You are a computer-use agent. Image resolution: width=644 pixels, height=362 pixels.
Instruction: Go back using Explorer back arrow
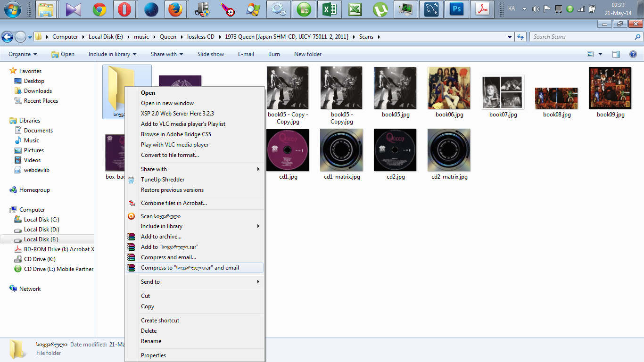click(7, 37)
